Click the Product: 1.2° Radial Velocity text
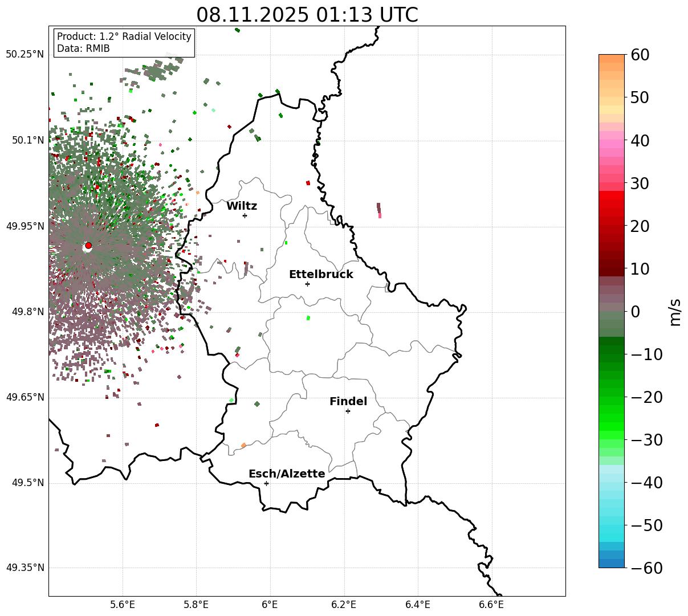This screenshot has height=616, width=688. 124,36
